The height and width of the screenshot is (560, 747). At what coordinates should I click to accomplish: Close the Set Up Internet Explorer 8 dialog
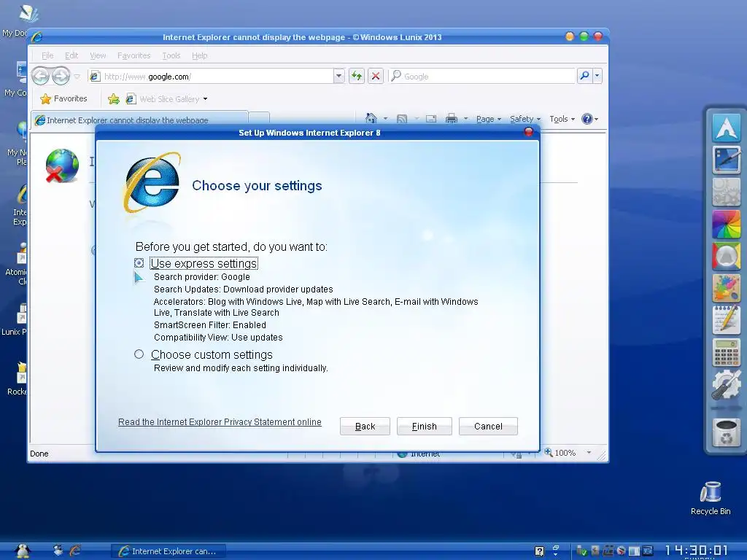528,132
